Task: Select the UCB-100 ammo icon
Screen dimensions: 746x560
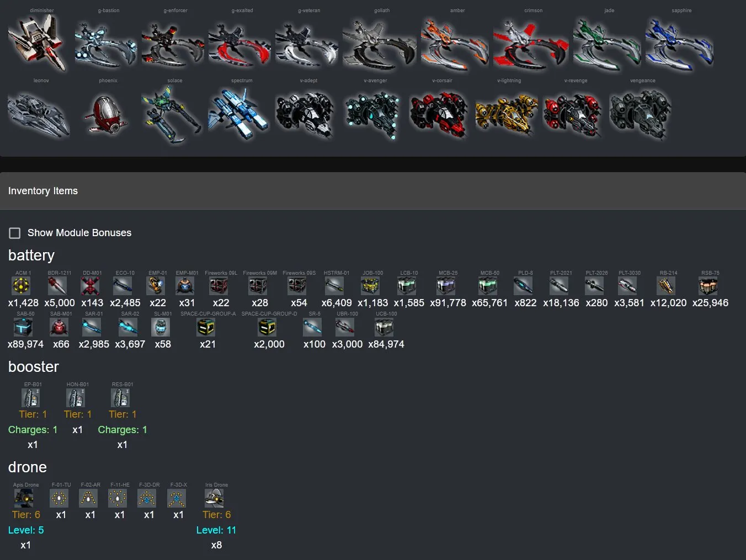Action: (x=384, y=327)
